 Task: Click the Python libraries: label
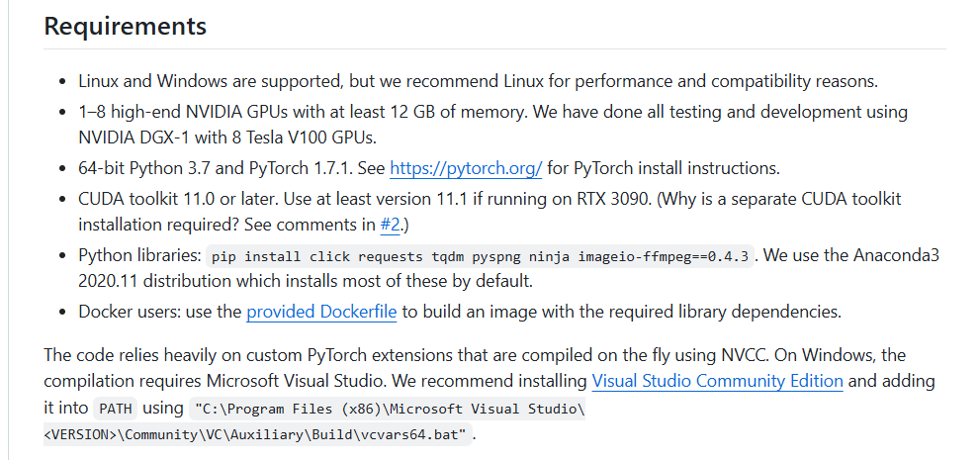[140, 255]
